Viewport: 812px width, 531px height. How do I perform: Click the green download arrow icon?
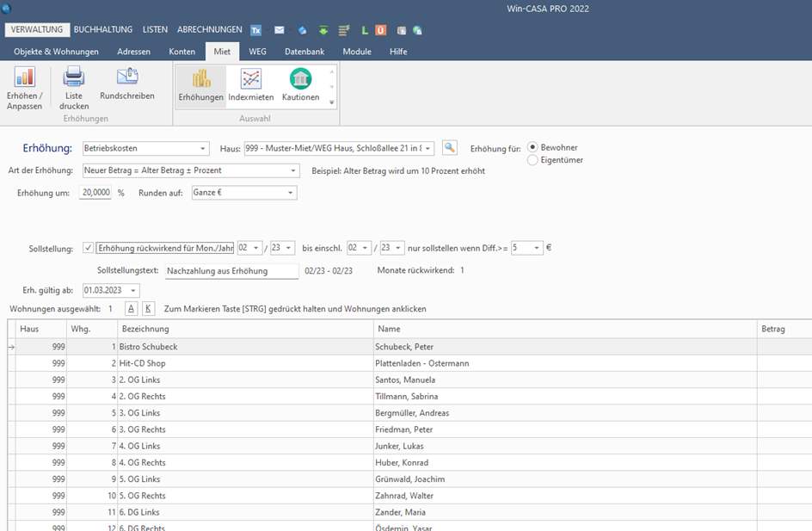323,30
